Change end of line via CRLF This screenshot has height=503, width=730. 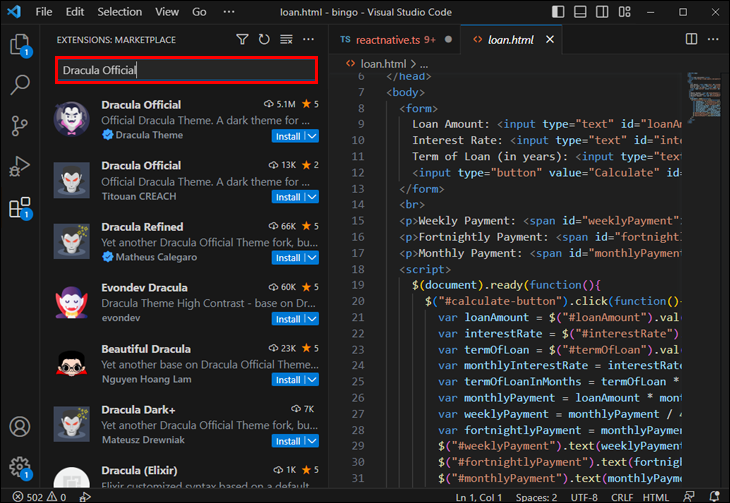[x=622, y=497]
